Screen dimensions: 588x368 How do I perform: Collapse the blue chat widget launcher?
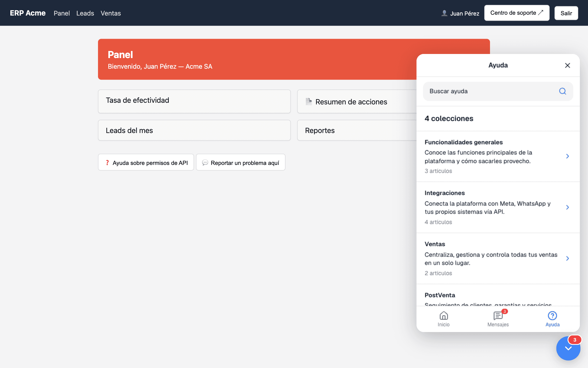point(568,348)
